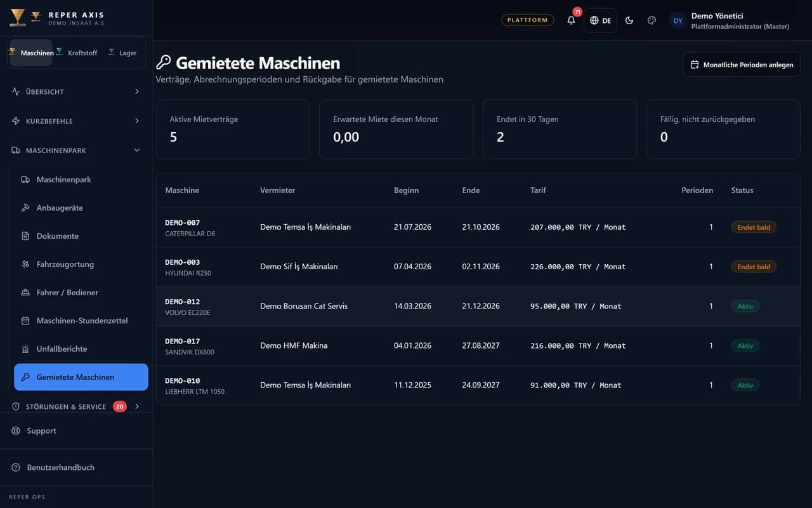This screenshot has height=508, width=812.
Task: Click the Fahrzeugortung tracking icon
Action: tap(25, 264)
